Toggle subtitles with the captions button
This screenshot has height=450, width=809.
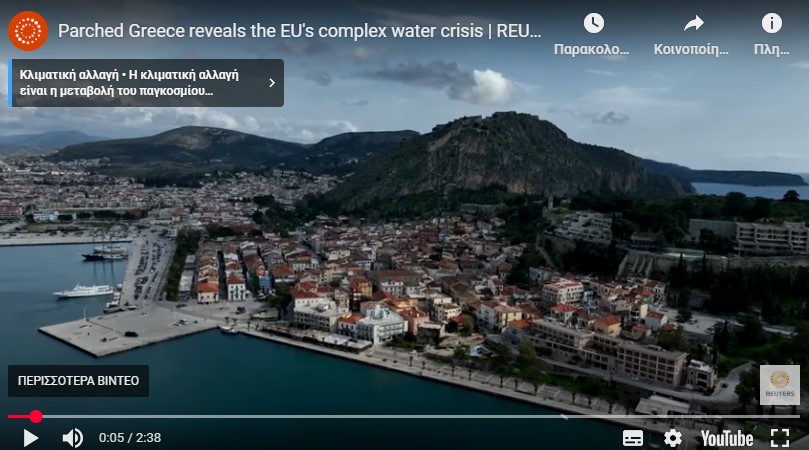point(633,438)
